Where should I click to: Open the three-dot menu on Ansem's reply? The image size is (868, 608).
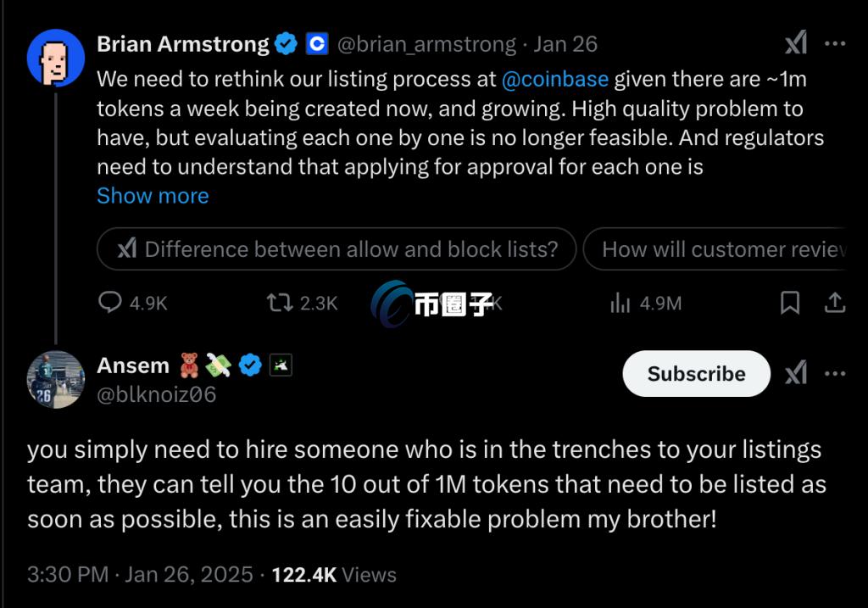[x=835, y=373]
